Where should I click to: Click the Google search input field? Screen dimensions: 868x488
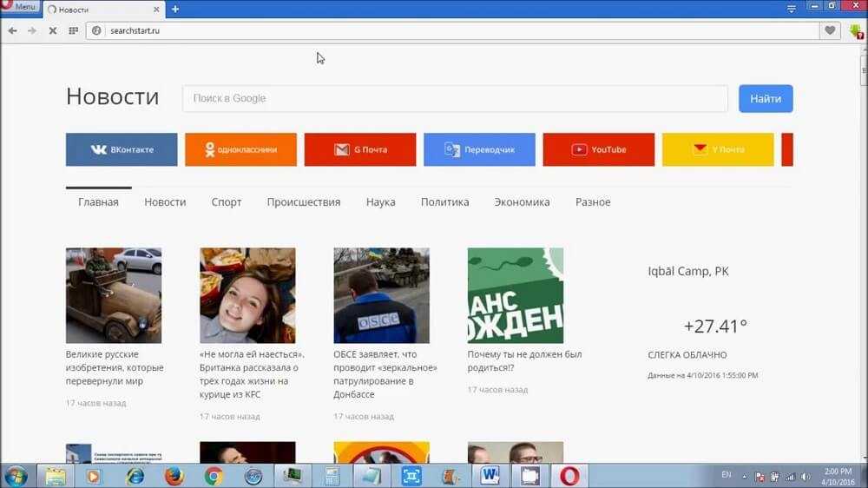(x=454, y=98)
